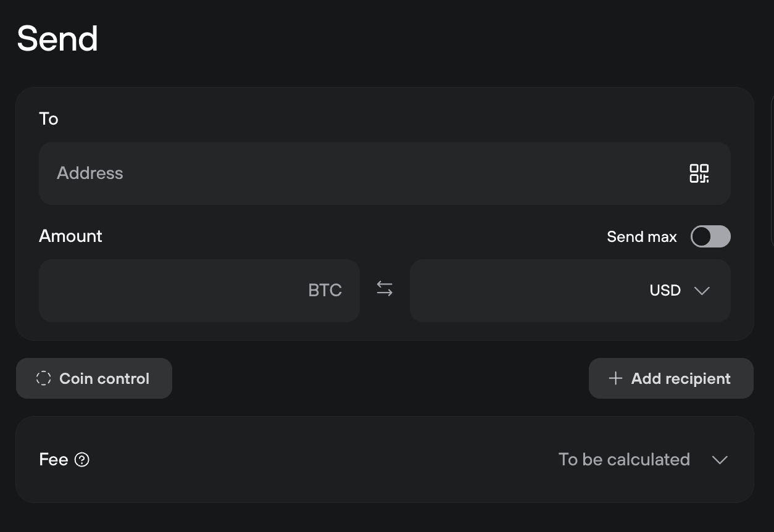774x532 pixels.
Task: Open Coin control selection
Action: coord(94,378)
